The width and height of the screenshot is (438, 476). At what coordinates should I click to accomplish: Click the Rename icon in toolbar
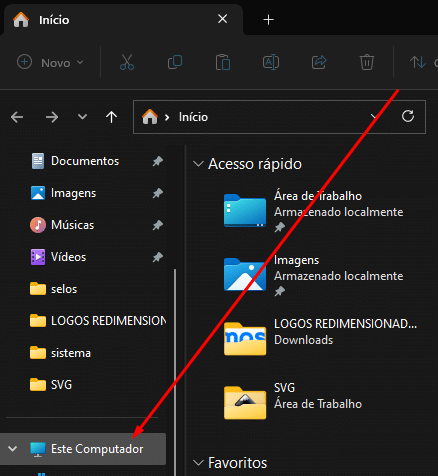[x=271, y=62]
